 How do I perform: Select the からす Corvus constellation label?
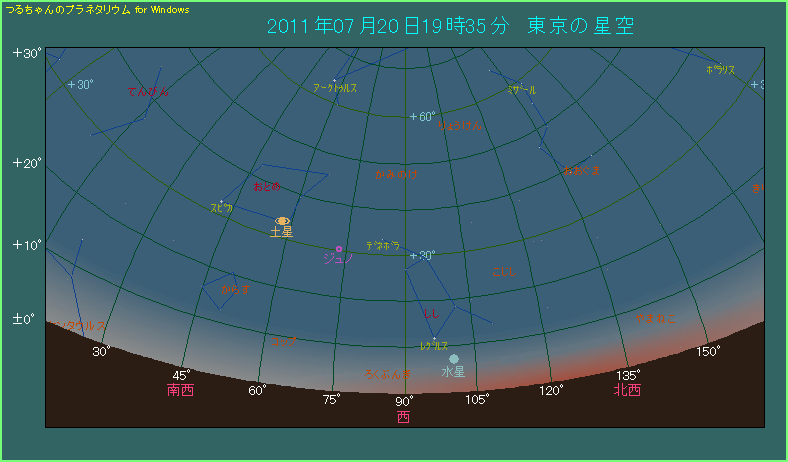coord(236,289)
